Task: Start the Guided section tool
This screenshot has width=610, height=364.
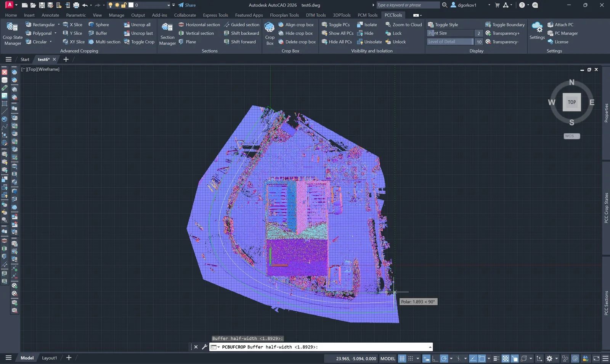Action: point(241,24)
